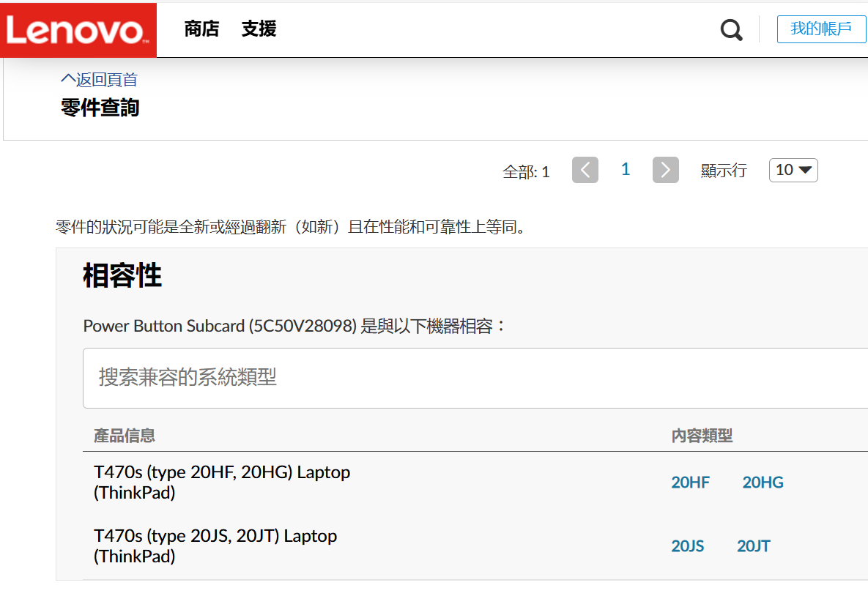Open the 支援 menu
Viewport: 868px width, 607px height.
(x=259, y=29)
